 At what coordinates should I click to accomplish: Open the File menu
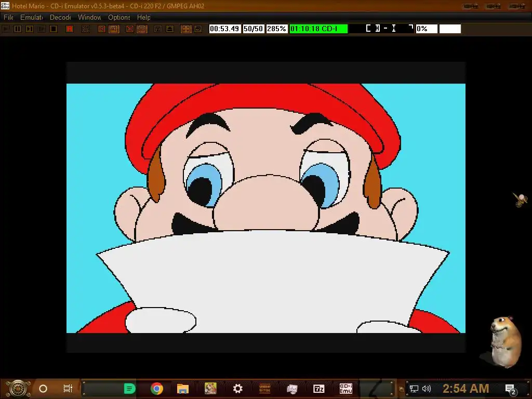point(8,17)
